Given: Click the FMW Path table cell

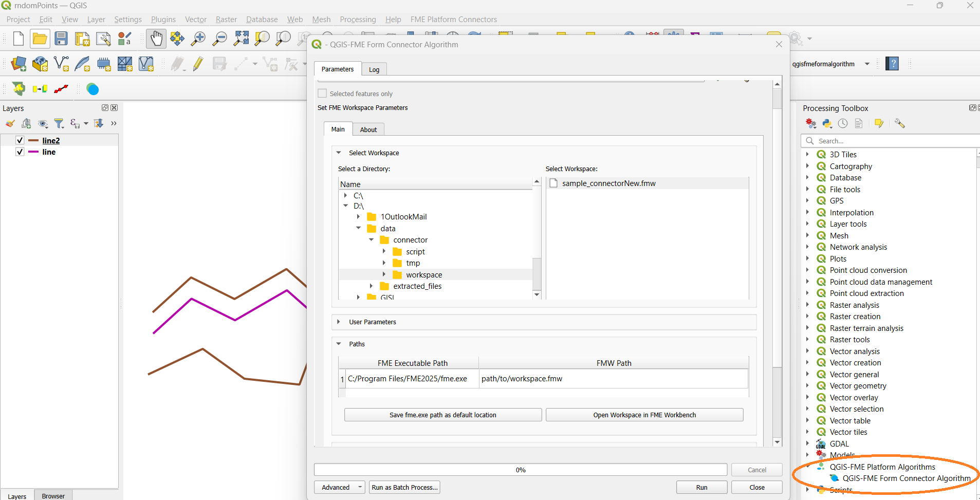Looking at the screenshot, I should click(614, 379).
